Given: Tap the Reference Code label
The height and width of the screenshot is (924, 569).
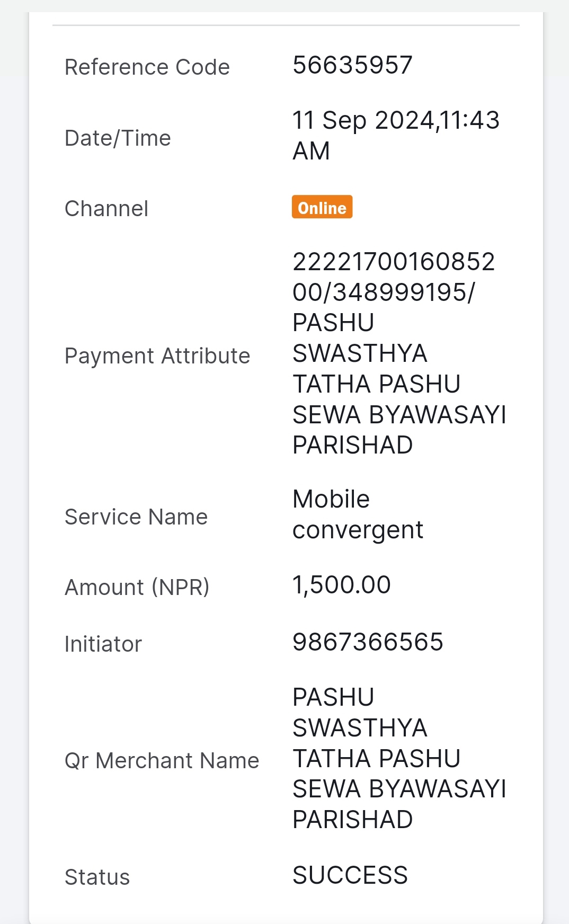Looking at the screenshot, I should (x=147, y=67).
